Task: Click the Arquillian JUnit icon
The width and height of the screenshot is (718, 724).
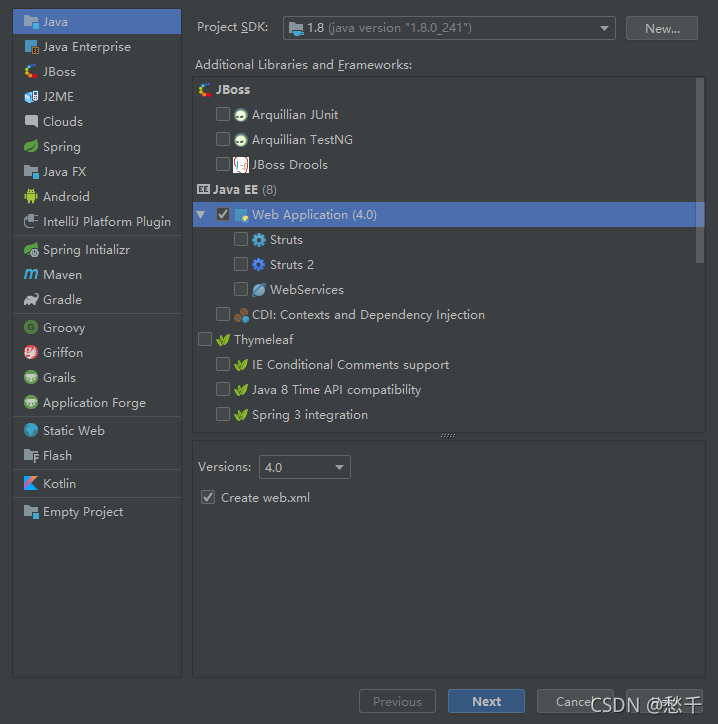Action: (x=241, y=115)
